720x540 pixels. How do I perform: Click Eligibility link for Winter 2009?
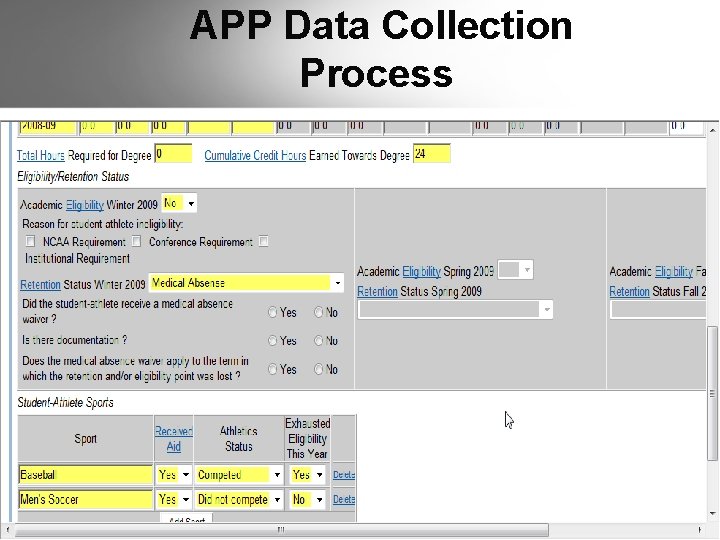(x=85, y=205)
